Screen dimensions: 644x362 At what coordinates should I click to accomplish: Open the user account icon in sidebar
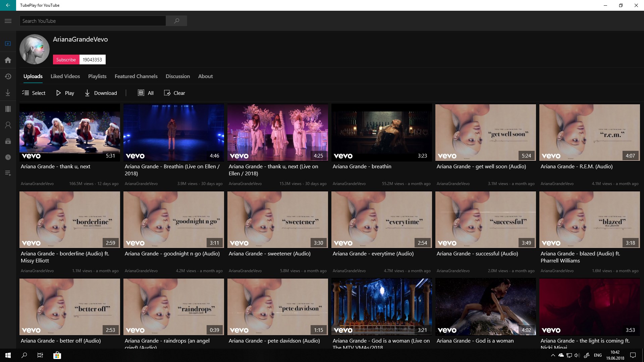click(8, 125)
